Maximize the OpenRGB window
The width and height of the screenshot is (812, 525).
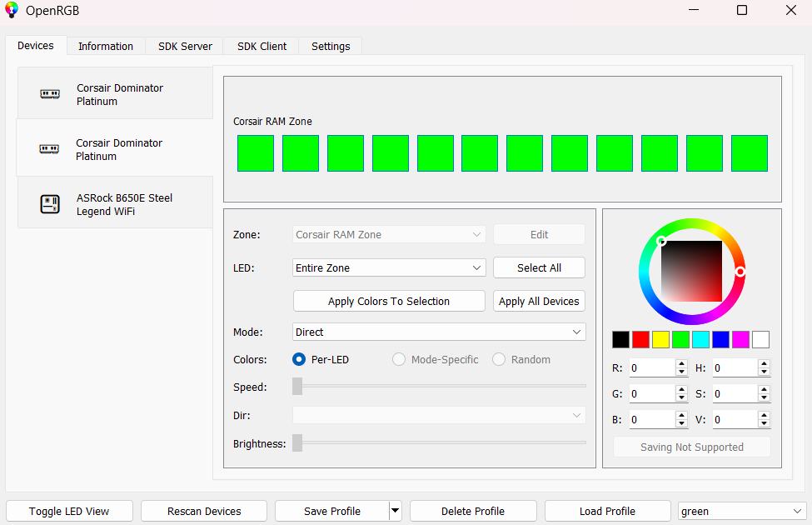point(742,10)
